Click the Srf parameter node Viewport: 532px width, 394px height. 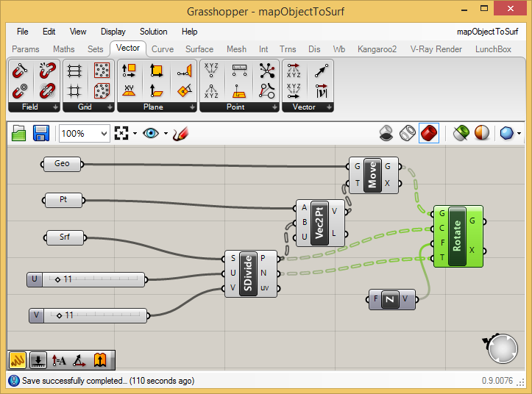pyautogui.click(x=65, y=237)
